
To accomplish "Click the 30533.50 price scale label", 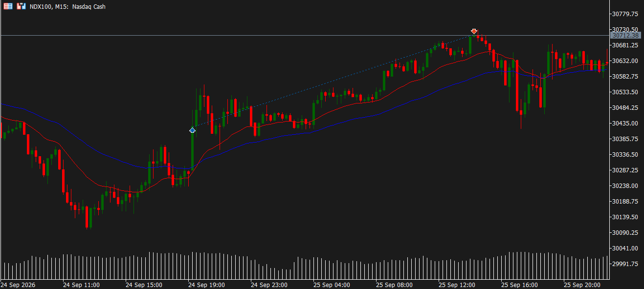I will pyautogui.click(x=625, y=92).
